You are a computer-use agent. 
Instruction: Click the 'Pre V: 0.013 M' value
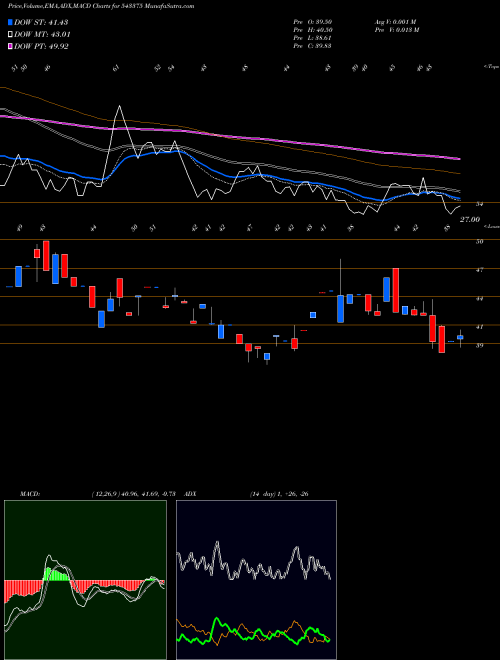396,30
